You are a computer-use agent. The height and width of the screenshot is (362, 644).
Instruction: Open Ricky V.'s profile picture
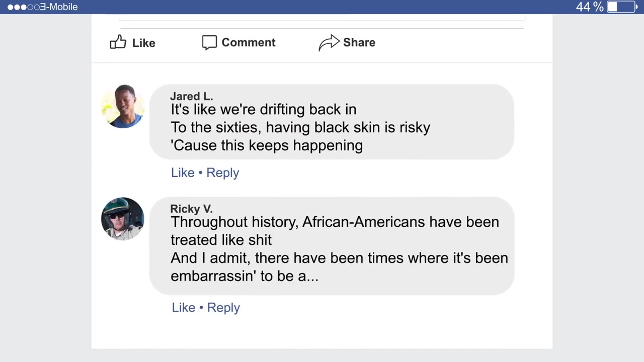[123, 219]
